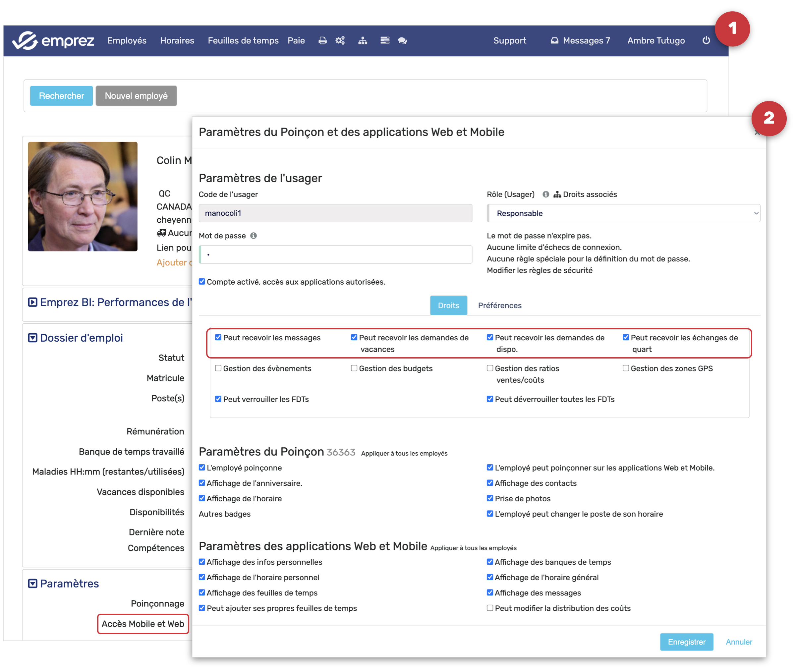The height and width of the screenshot is (672, 796).
Task: Switch to the Préférences tab
Action: point(499,306)
